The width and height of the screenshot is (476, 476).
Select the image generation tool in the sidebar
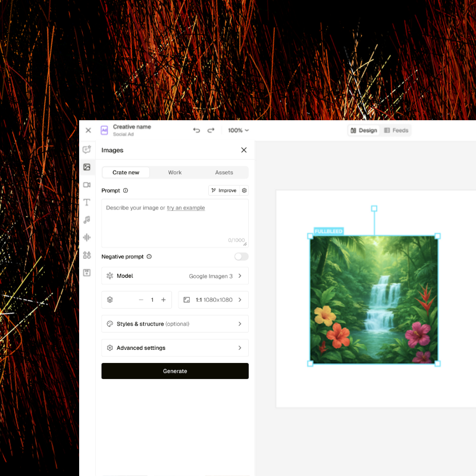tap(87, 167)
